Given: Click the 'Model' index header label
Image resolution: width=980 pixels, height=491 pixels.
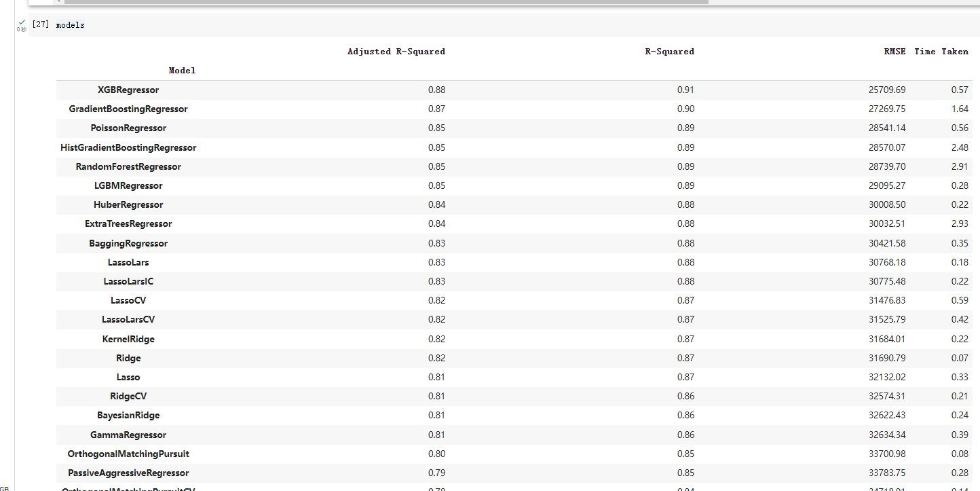Looking at the screenshot, I should pyautogui.click(x=183, y=71).
